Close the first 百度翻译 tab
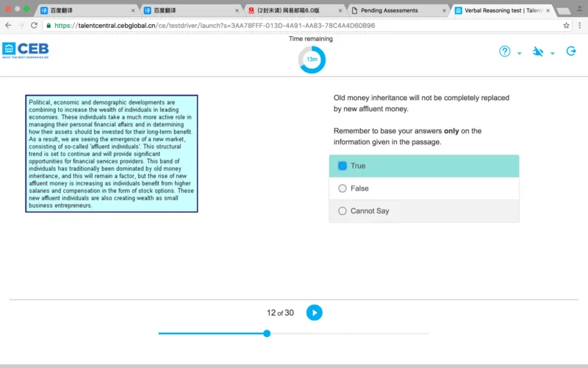Screen dimensions: 588x368 tap(133, 10)
